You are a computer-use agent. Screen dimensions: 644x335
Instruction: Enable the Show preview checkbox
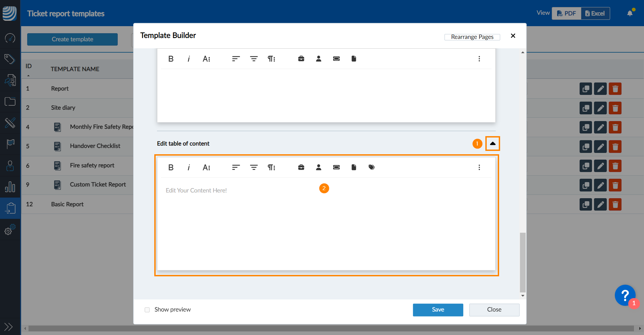(x=147, y=310)
